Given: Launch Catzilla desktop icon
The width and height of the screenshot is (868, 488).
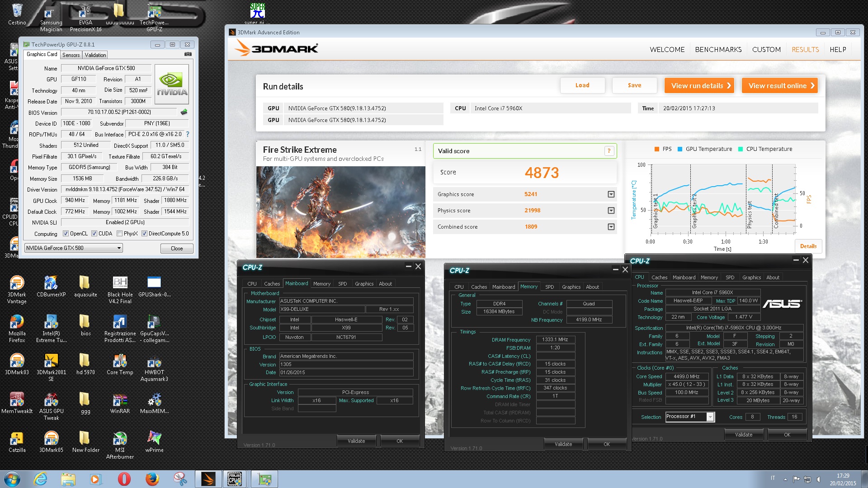Looking at the screenshot, I should click(x=17, y=442).
